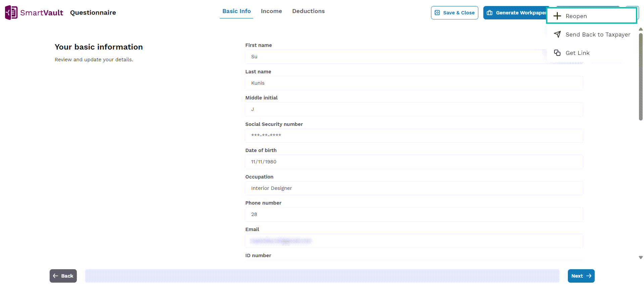Screen dimensions: 644x291
Task: Click the right arrow icon in Next
Action: (x=589, y=276)
